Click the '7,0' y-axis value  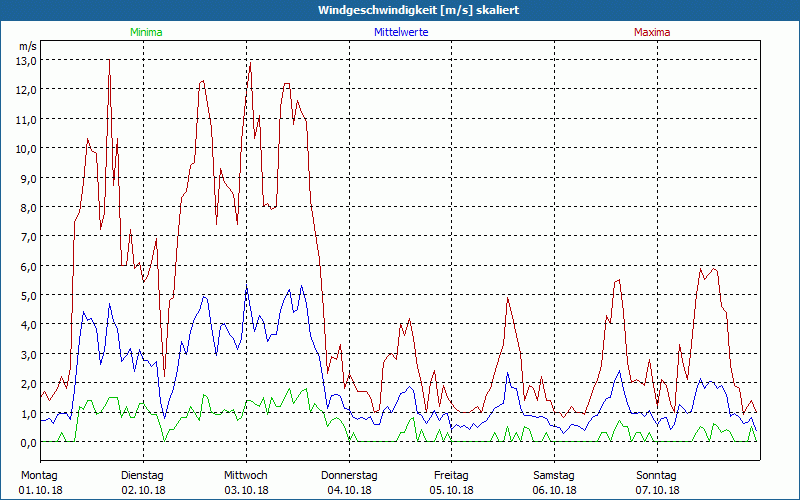click(29, 237)
